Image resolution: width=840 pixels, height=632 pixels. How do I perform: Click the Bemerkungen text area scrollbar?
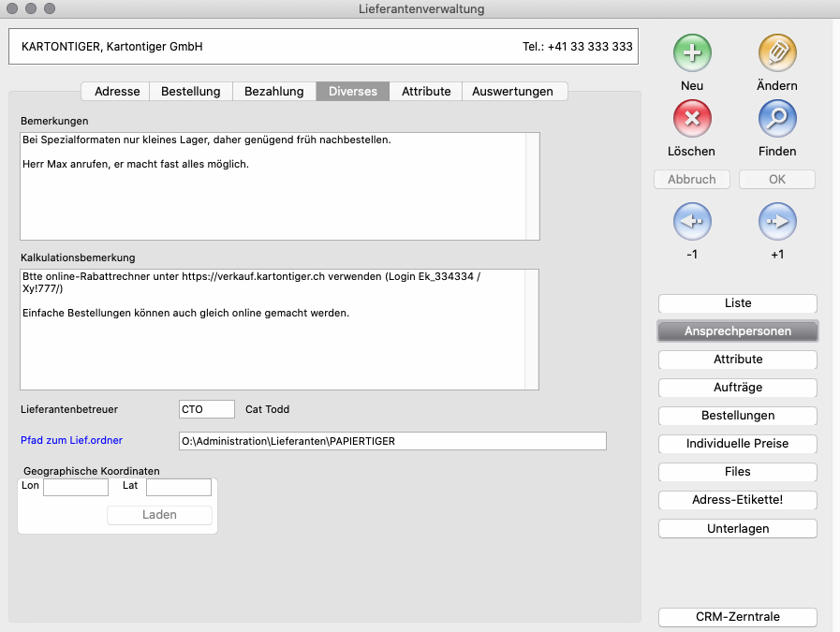532,185
